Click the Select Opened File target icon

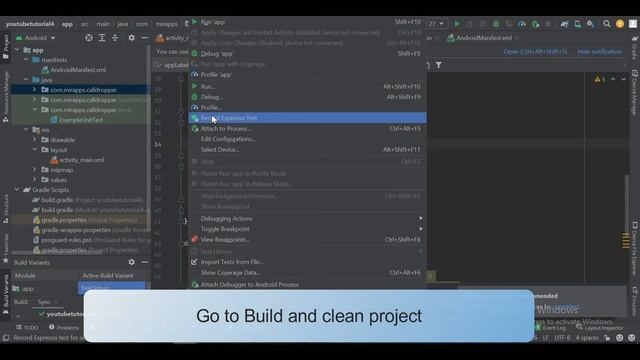click(89, 38)
